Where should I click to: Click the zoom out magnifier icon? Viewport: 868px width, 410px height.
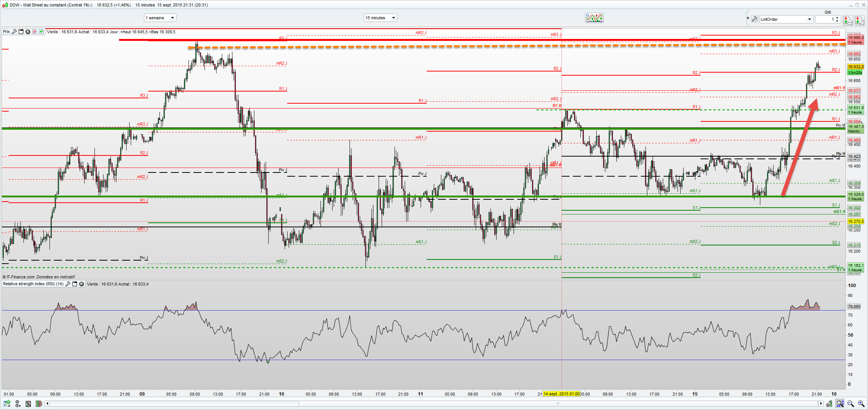[x=851, y=404]
